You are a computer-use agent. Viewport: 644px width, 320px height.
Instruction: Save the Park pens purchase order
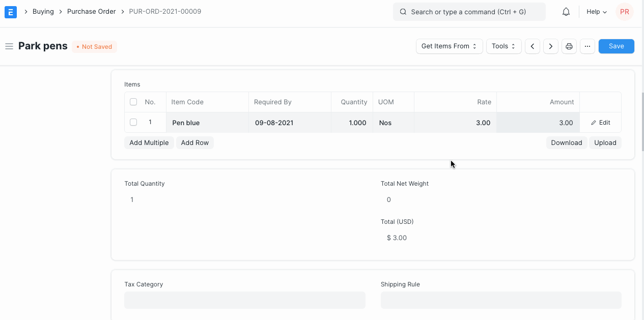(x=616, y=46)
